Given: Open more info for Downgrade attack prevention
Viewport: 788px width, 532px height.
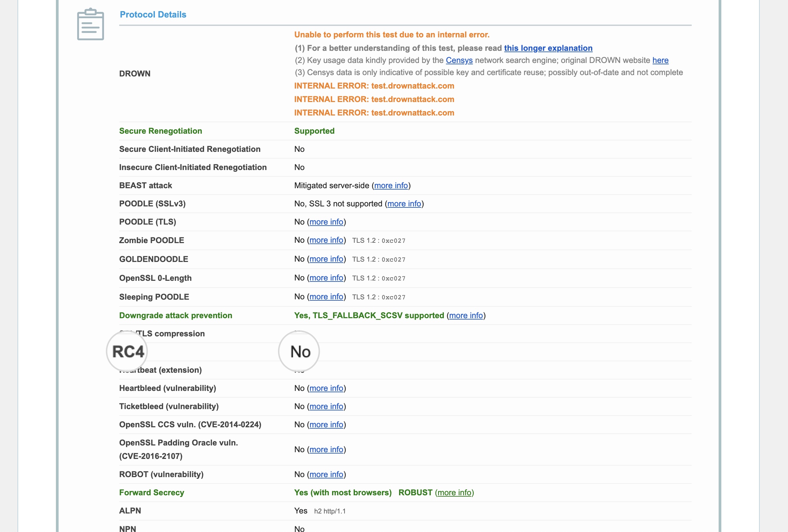Looking at the screenshot, I should (x=465, y=316).
